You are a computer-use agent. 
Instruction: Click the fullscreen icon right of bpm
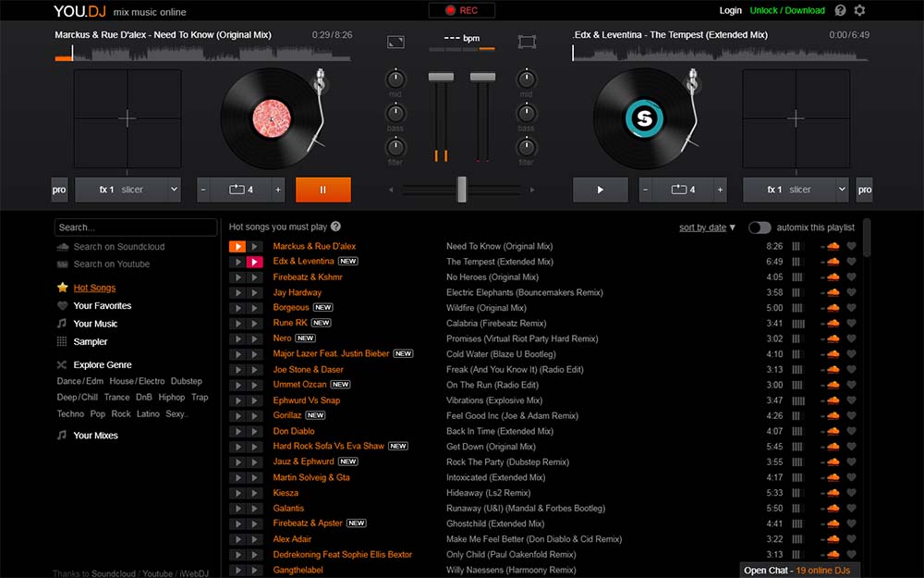click(527, 42)
